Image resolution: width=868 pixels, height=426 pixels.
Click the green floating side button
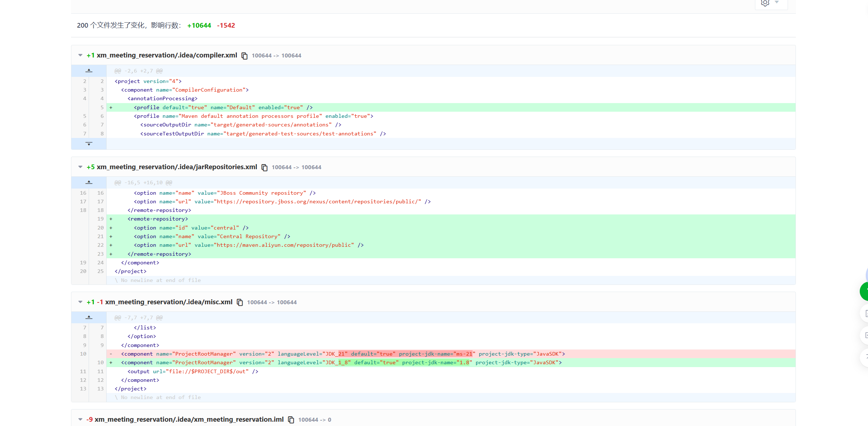[x=864, y=291]
